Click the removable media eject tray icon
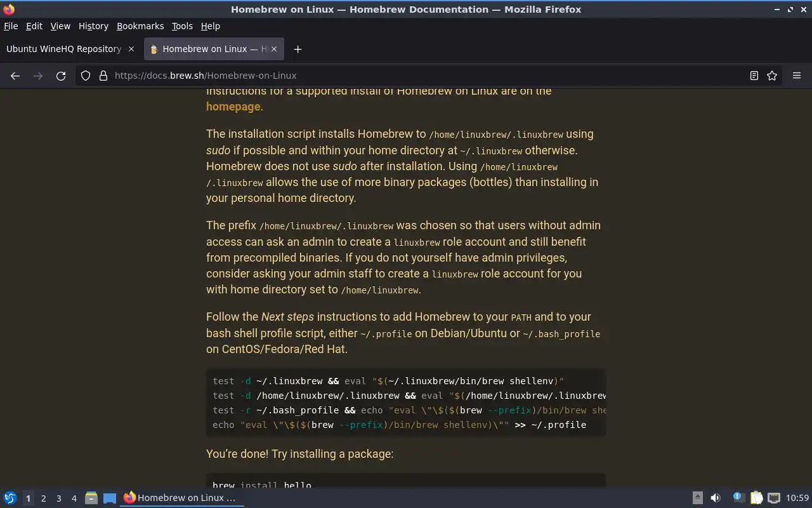This screenshot has width=812, height=508. click(x=697, y=498)
